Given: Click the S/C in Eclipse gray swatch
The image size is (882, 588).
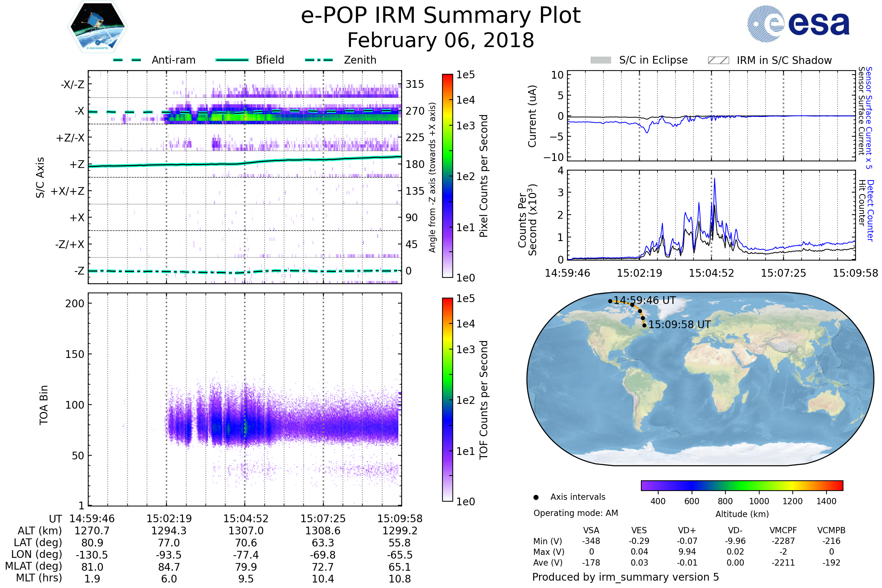Looking at the screenshot, I should pos(600,60).
